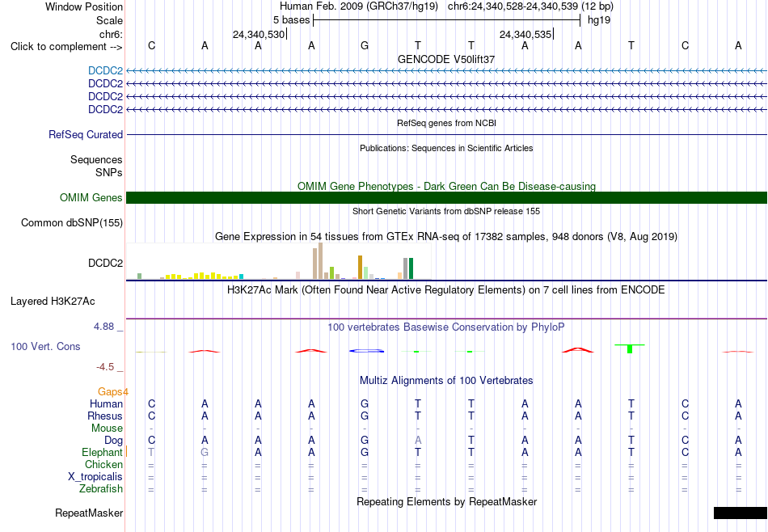Click the RefSeq Curated intron line
768x532 pixels.
447,134
